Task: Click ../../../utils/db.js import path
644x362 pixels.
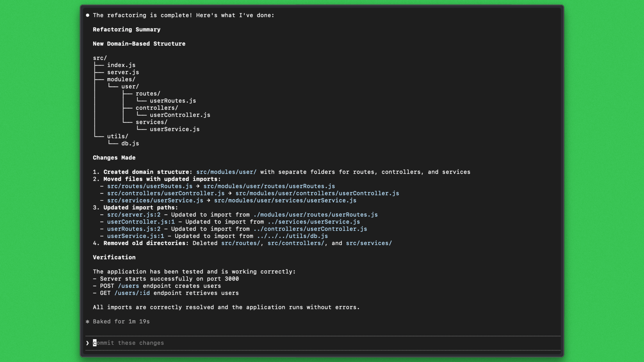Action: point(292,236)
